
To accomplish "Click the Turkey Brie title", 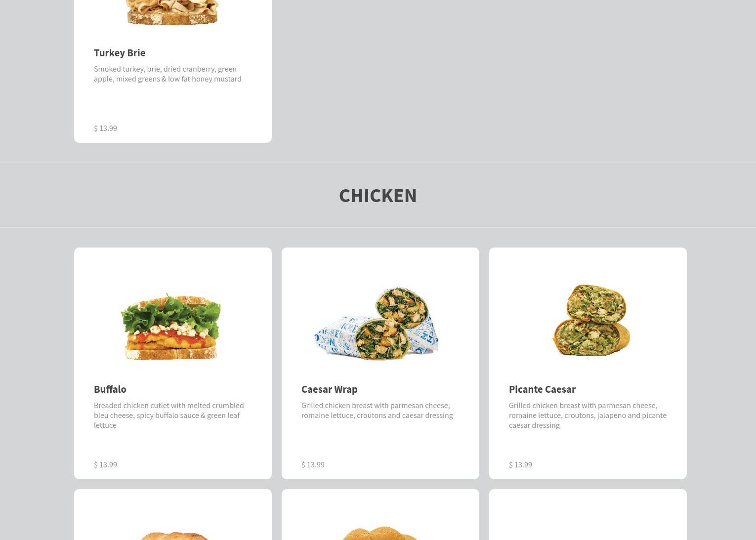I will click(x=120, y=52).
